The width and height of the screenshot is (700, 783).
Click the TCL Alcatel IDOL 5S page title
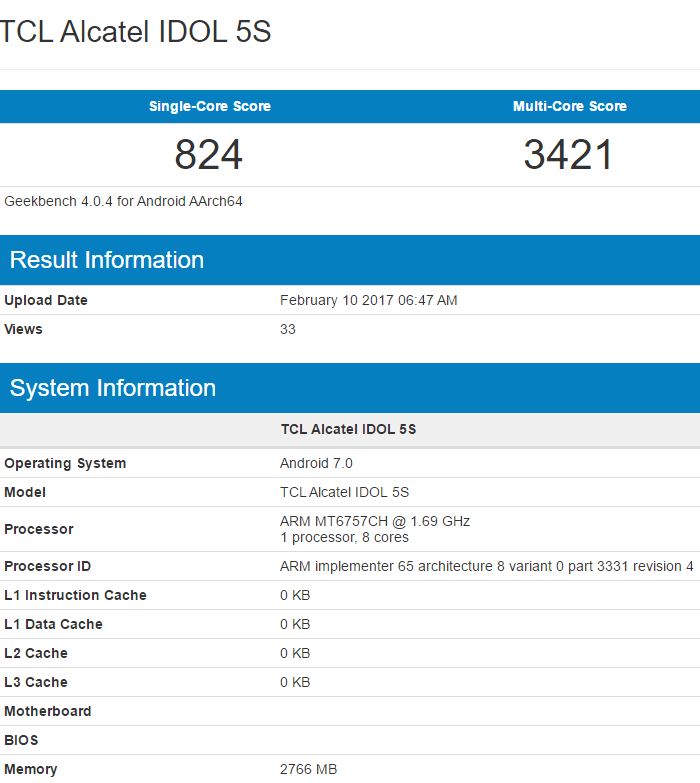(135, 31)
